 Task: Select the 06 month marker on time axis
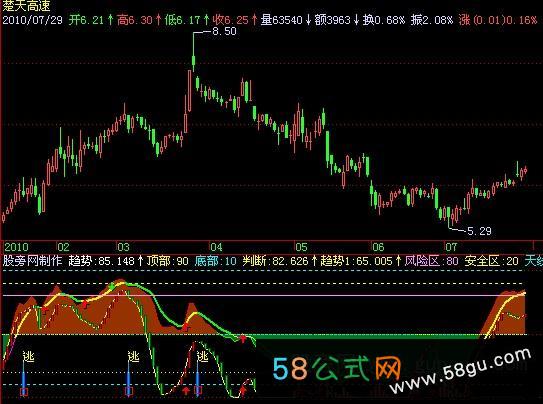coord(378,247)
